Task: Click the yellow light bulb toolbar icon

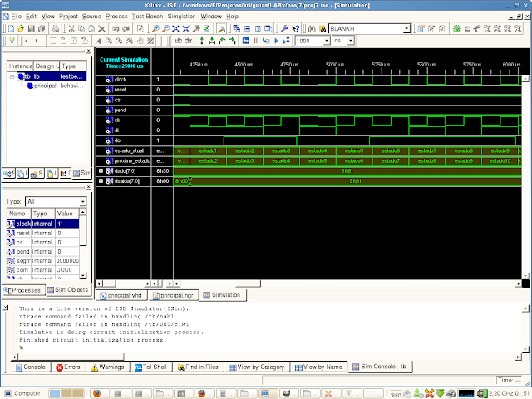Action: (x=11, y=41)
